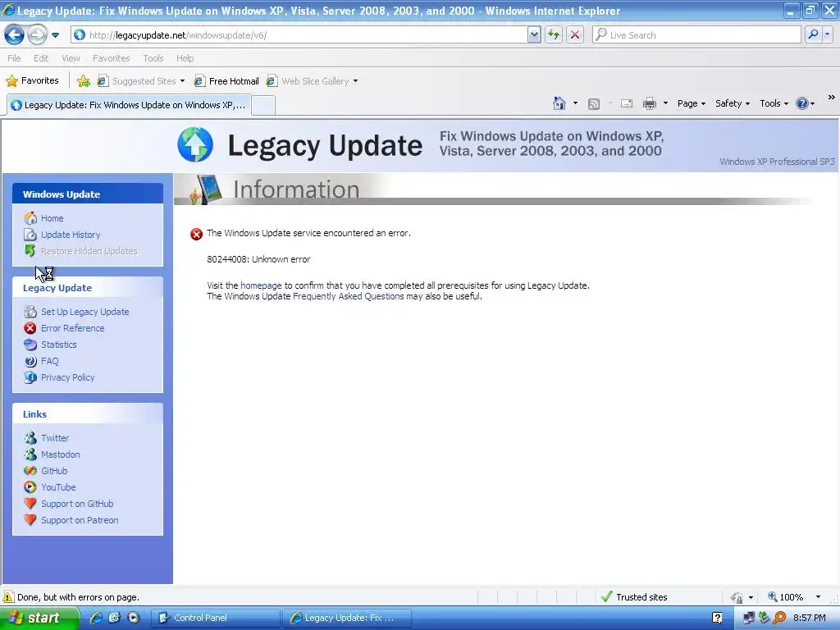This screenshot has width=840, height=630.
Task: Open Support on GitHub link
Action: tap(77, 504)
